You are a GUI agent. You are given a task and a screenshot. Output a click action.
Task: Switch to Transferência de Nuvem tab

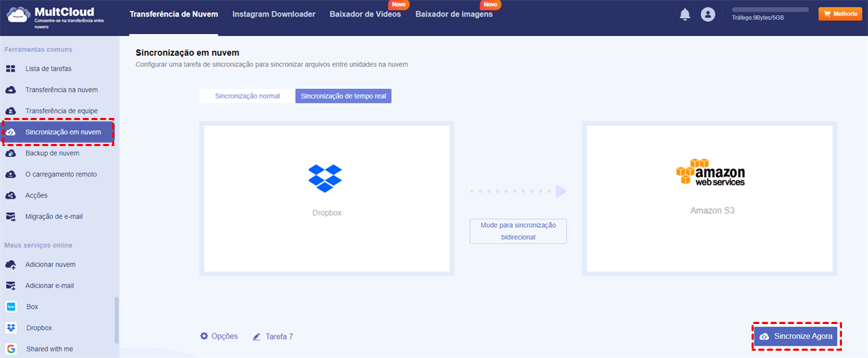point(174,14)
